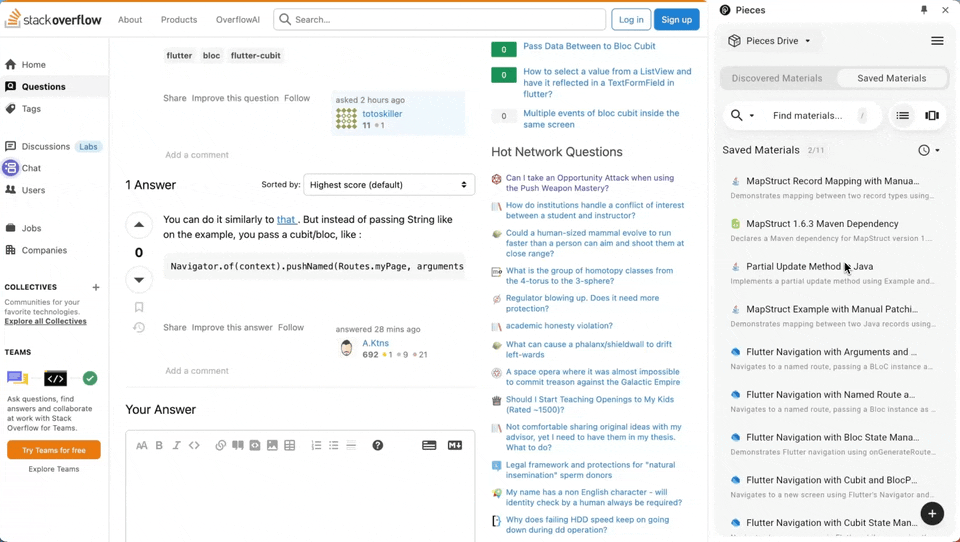
Task: Switch Pieces materials to list view
Action: click(902, 115)
